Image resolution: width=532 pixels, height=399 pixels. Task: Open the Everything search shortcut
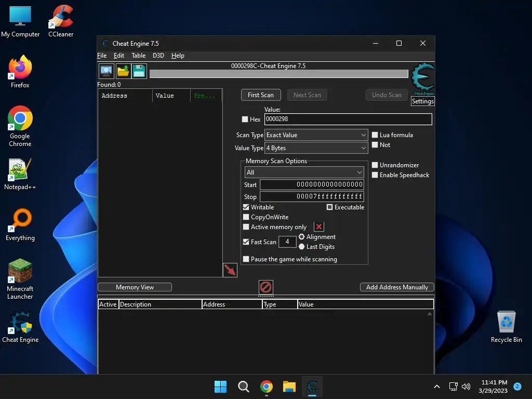click(x=20, y=224)
